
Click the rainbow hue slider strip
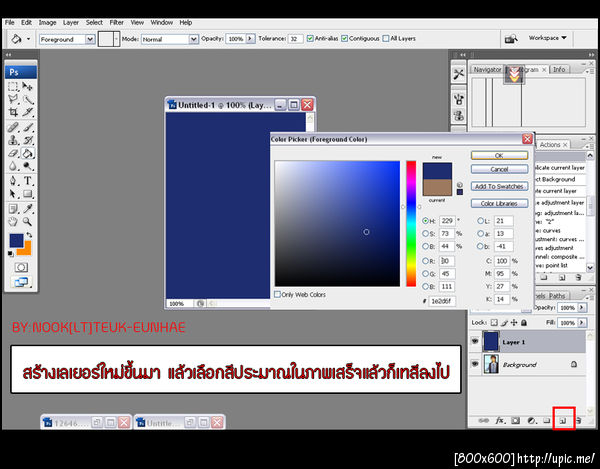pyautogui.click(x=411, y=223)
